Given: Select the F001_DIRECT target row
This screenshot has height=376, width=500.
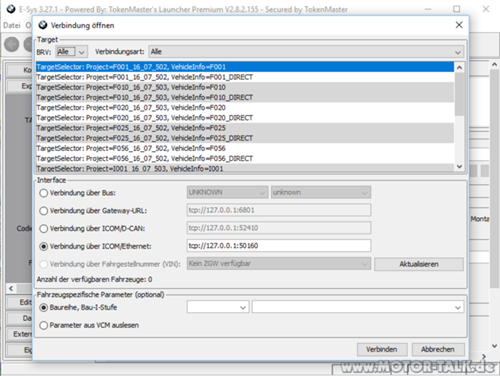Looking at the screenshot, I should pyautogui.click(x=245, y=77).
